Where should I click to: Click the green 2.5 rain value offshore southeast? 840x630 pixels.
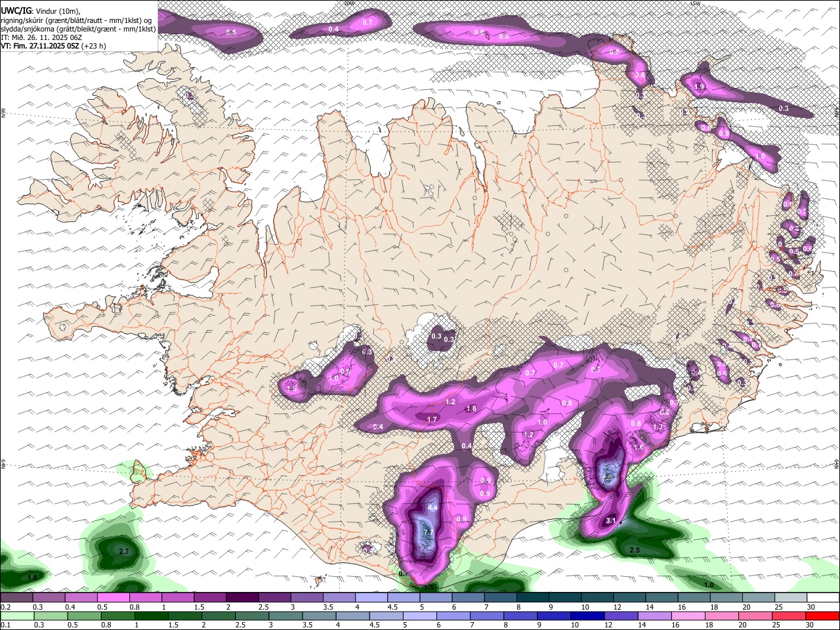click(x=635, y=550)
